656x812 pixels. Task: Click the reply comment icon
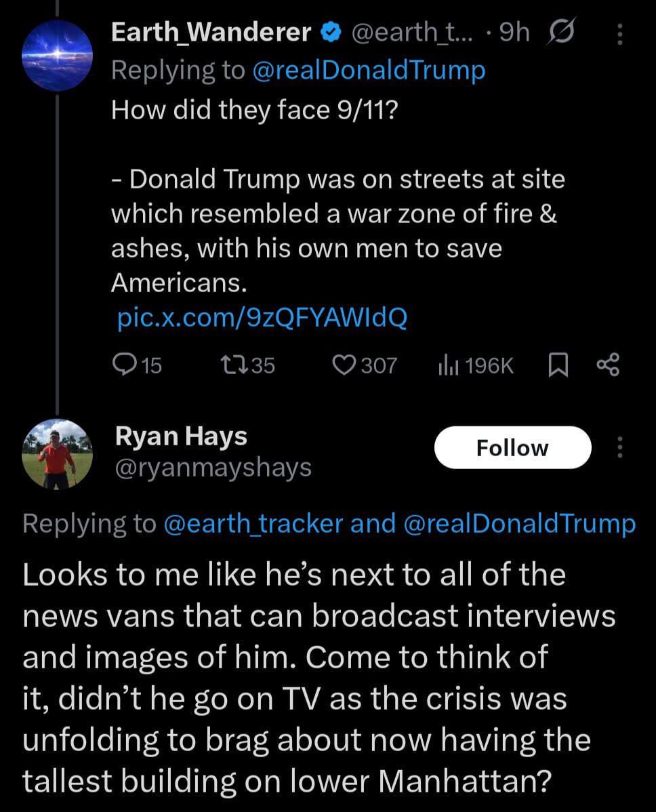(123, 366)
